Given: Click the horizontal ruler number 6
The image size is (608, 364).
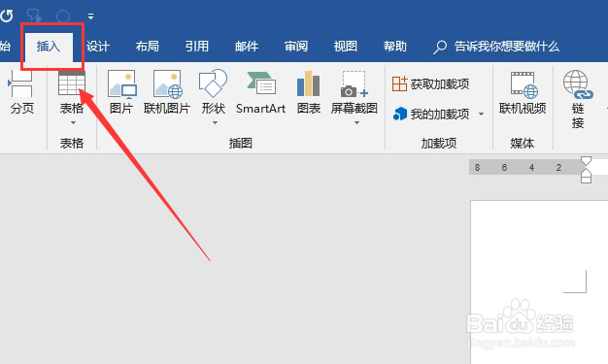Looking at the screenshot, I should point(504,168).
